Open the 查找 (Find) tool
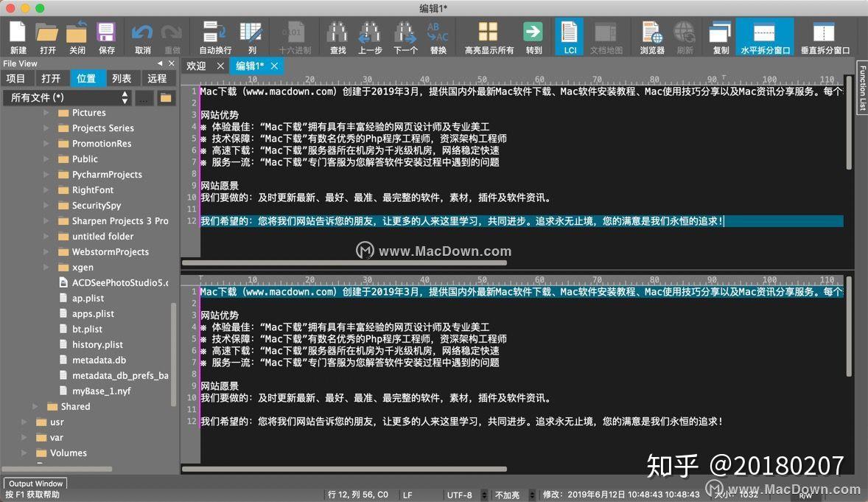The width and height of the screenshot is (868, 502). [337, 35]
